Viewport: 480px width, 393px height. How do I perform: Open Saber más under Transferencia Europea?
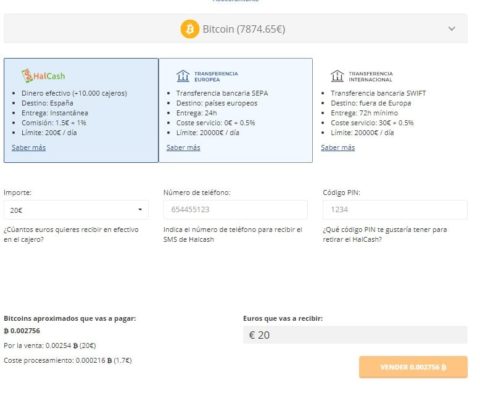pos(183,147)
